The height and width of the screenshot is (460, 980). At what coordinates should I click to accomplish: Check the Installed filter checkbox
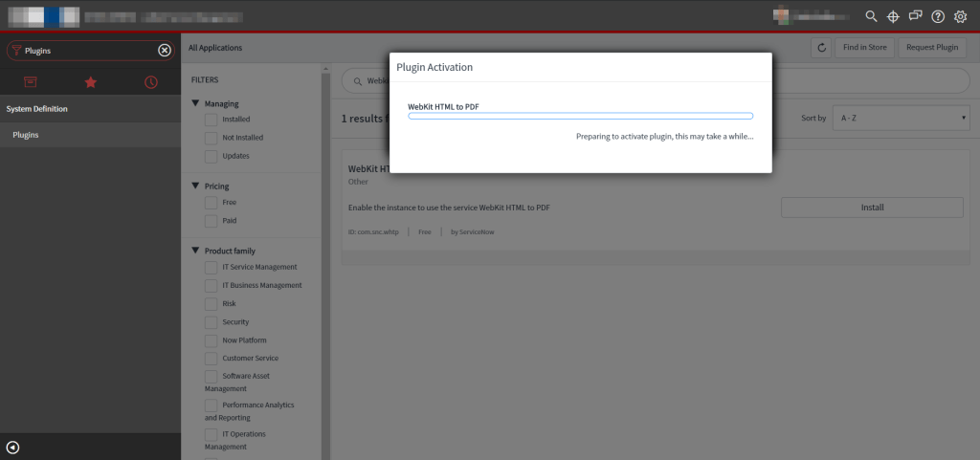212,120
